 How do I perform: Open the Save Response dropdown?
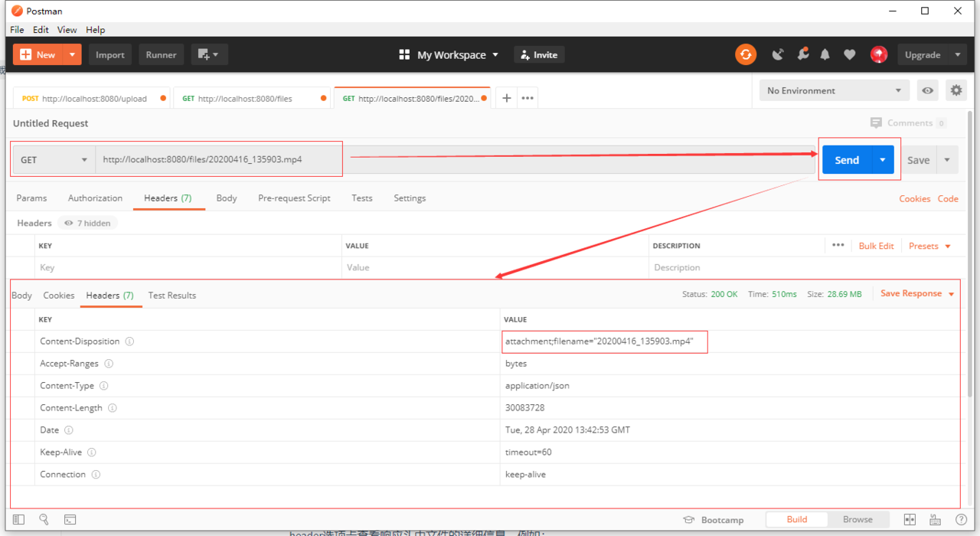(x=917, y=293)
